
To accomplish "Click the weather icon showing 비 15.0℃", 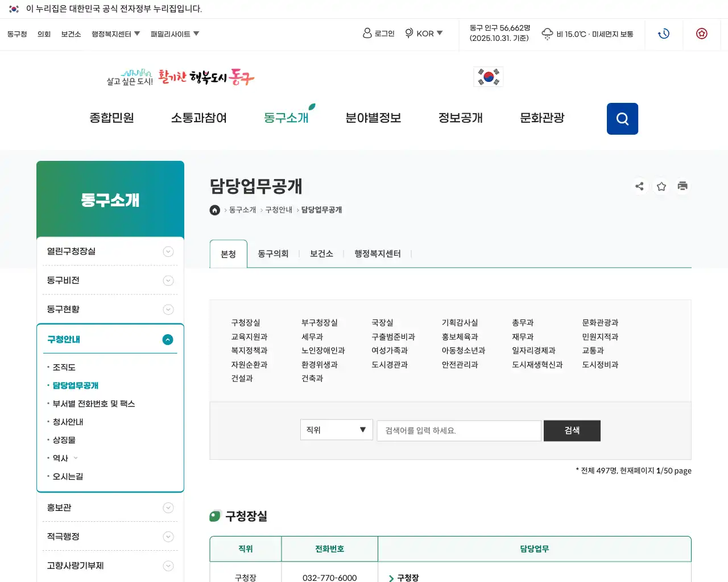I will coord(547,34).
